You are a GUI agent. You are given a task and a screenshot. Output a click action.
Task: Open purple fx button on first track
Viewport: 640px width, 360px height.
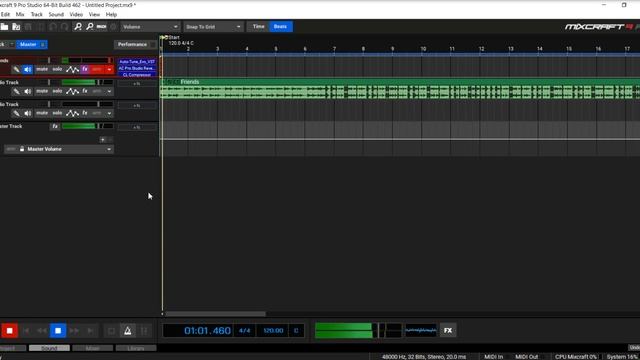pyautogui.click(x=85, y=69)
